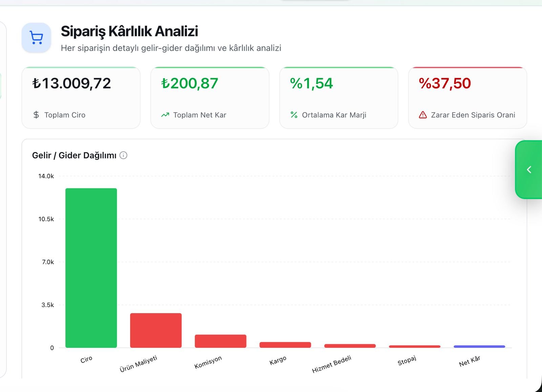The height and width of the screenshot is (392, 542).
Task: Select the red %37,50 loss ratio card
Action: [x=467, y=98]
